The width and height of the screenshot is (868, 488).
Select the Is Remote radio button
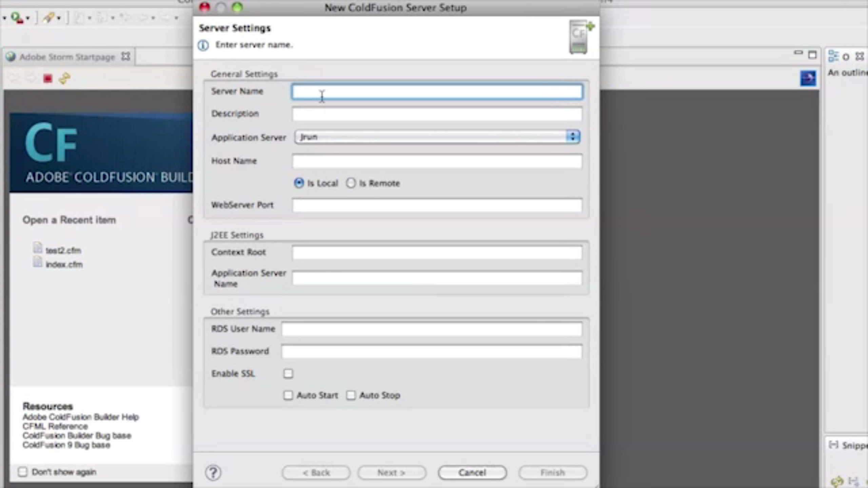[x=351, y=183]
